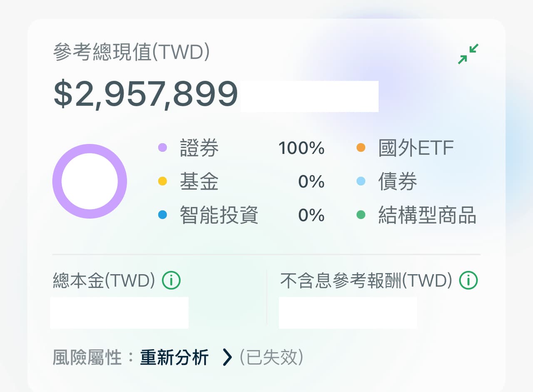This screenshot has height=392, width=533.
Task: Select the blue dot for 智能投資
Action: click(x=162, y=215)
